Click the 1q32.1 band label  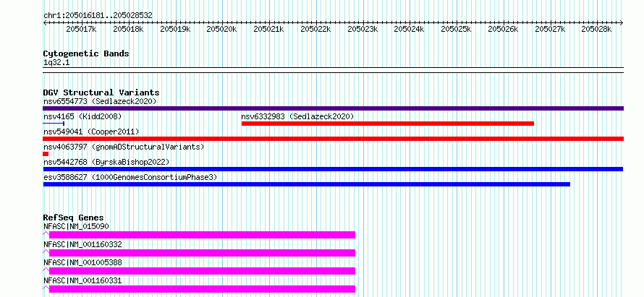[55, 63]
